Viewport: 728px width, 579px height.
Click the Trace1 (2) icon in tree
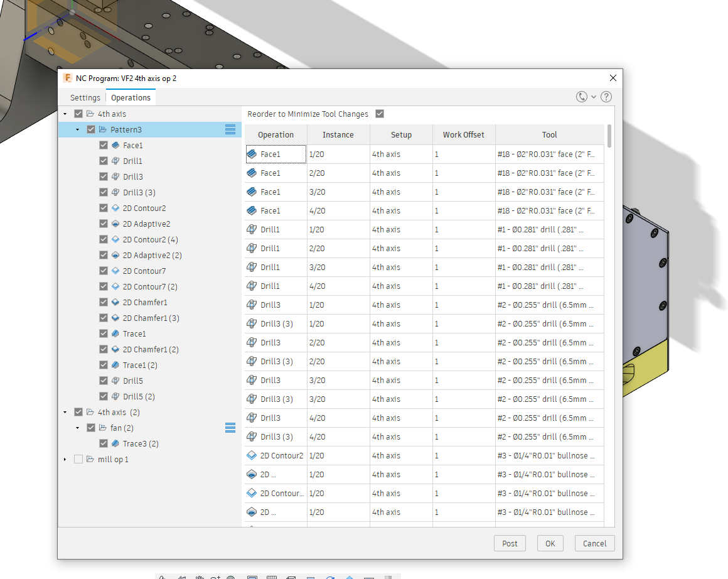(x=115, y=365)
